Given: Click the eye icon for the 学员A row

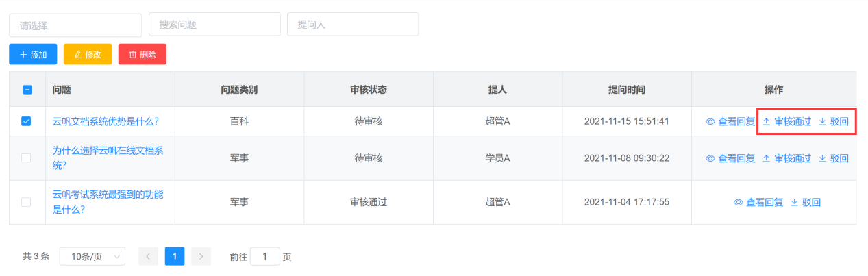Looking at the screenshot, I should (x=710, y=158).
